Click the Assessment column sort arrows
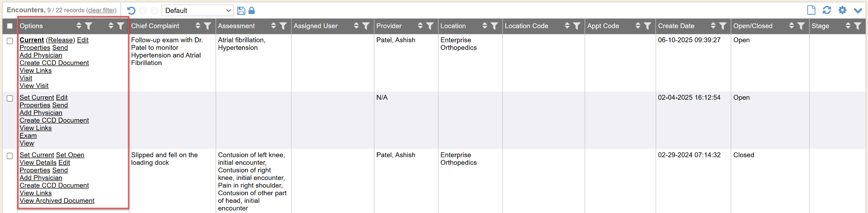This screenshot has height=213, width=868. pos(273,26)
